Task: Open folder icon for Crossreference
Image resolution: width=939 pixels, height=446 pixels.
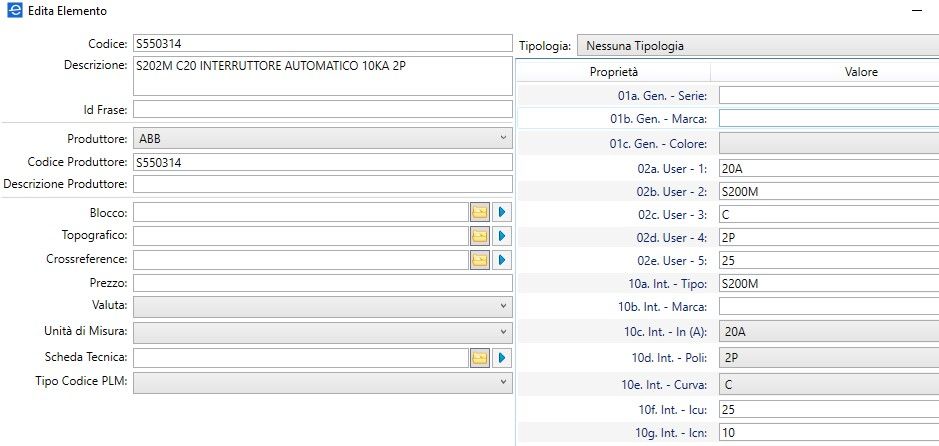Action: [x=480, y=260]
